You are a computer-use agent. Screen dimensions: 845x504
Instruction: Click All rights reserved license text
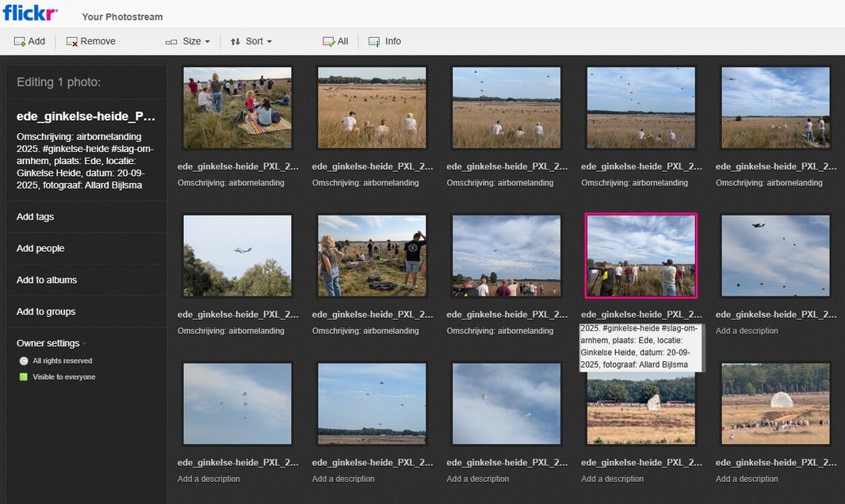63,361
